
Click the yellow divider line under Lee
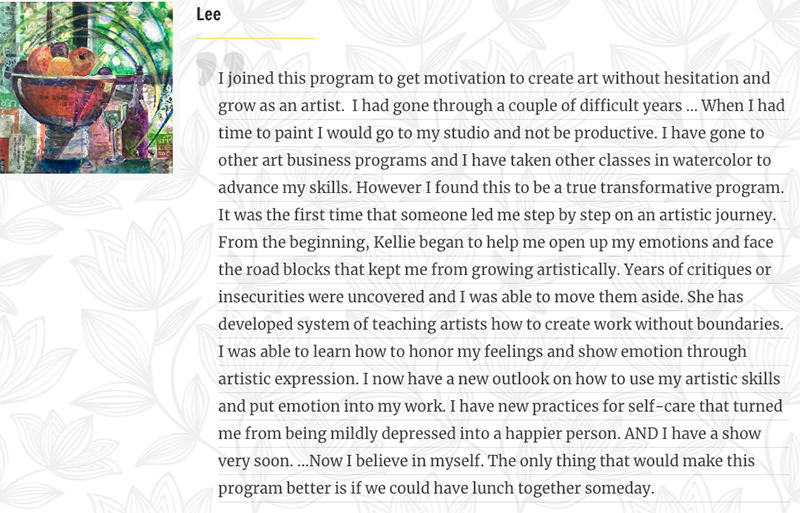click(256, 38)
